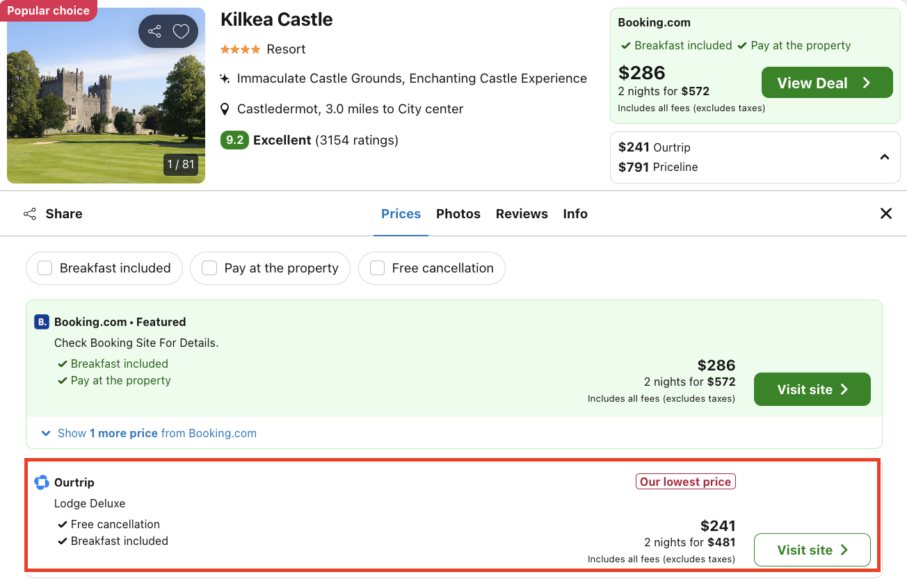The width and height of the screenshot is (907, 588).
Task: Open the Kilkea Castle photo gallery image
Action: click(x=106, y=95)
